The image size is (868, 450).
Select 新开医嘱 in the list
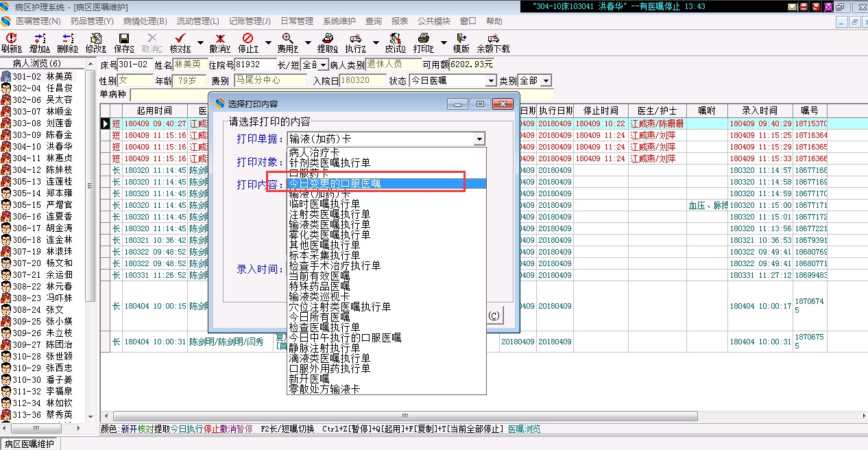[x=387, y=379]
